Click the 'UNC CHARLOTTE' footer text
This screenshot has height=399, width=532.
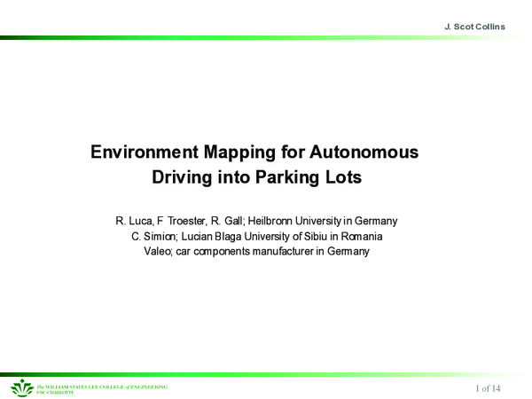(x=55, y=393)
